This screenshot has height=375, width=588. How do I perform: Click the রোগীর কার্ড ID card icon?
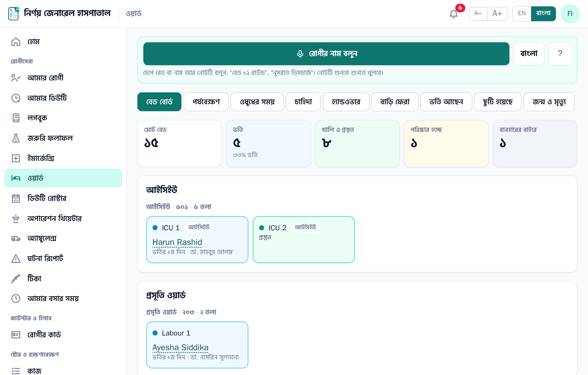pos(16,335)
